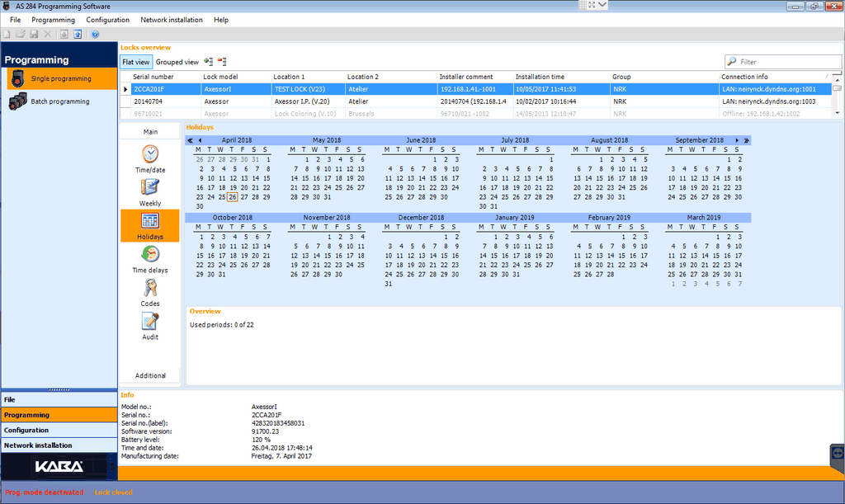Click the New document toolbar icon

[x=7, y=34]
